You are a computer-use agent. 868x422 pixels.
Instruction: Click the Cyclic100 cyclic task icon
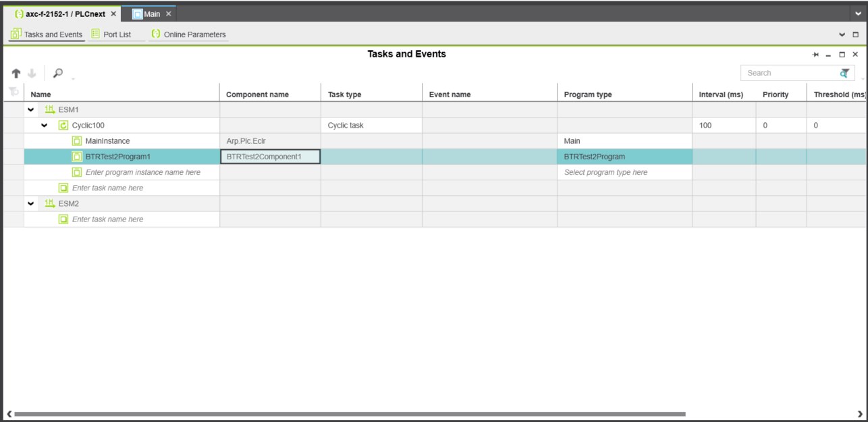[63, 125]
